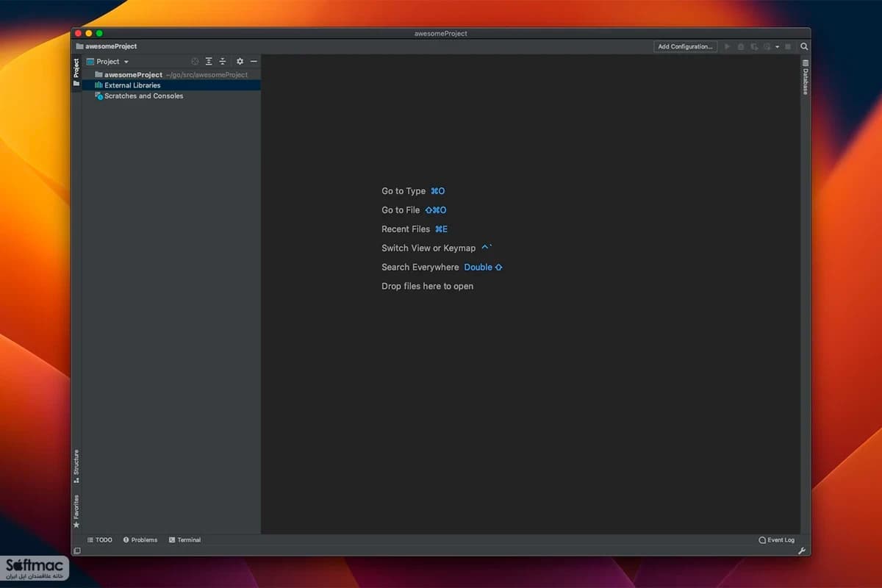
Task: Click the red close window button
Action: (79, 33)
